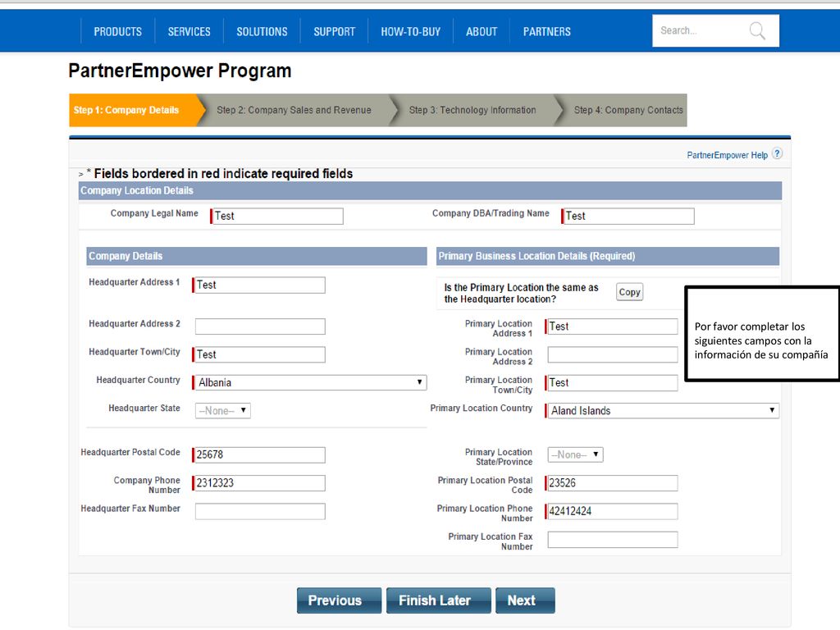Open the HOW-TO-BUY menu
Screen dimensions: 840x630
pyautogui.click(x=410, y=32)
